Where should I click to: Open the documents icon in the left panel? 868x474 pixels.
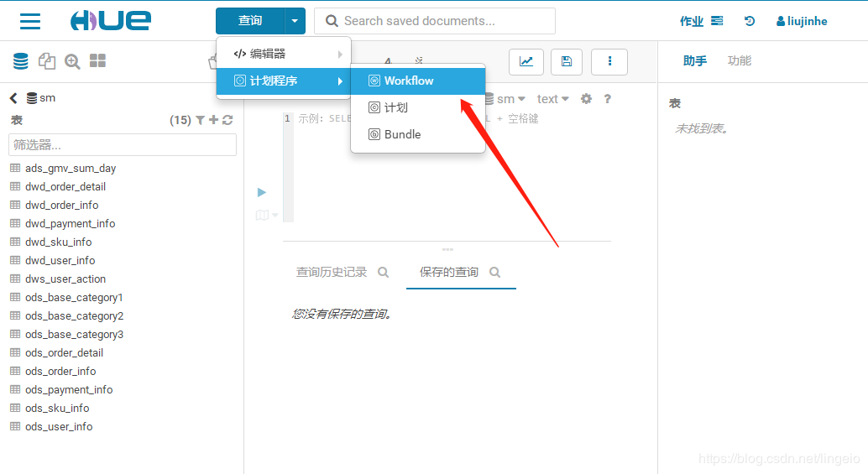46,61
